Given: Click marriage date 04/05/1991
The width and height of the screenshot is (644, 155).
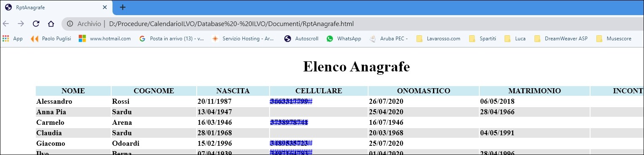Looking at the screenshot, I should pyautogui.click(x=497, y=133).
